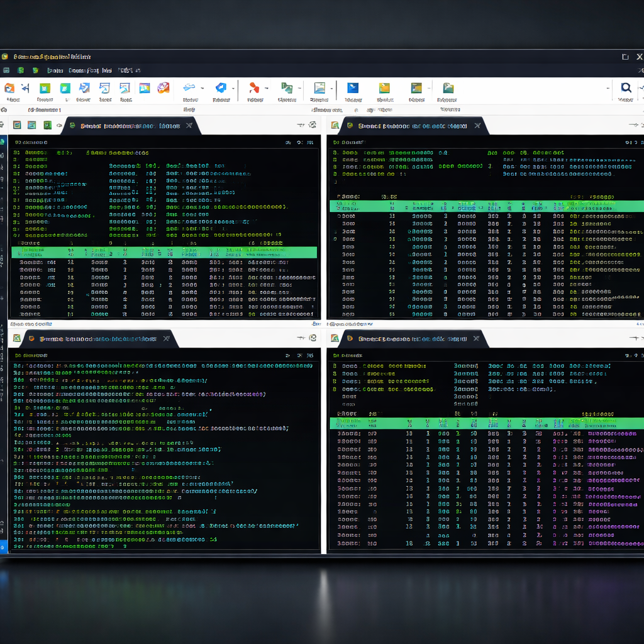The image size is (644, 644).
Task: Close the bottom-left terminal pane tab
Action: (167, 338)
